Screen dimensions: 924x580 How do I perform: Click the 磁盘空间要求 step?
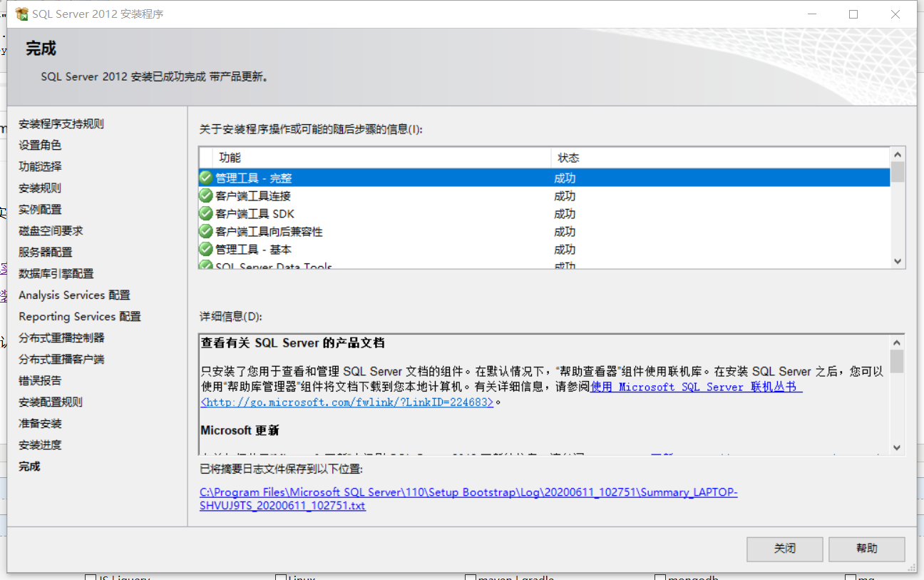51,230
